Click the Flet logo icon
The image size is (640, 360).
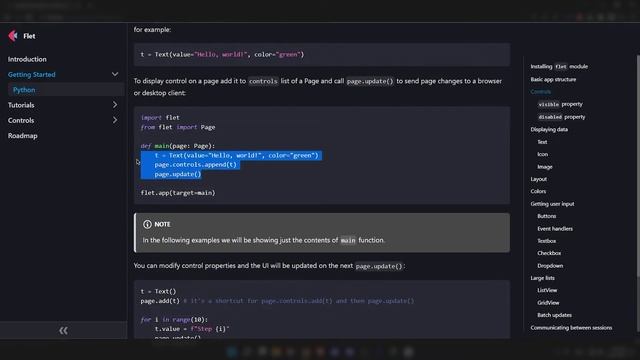pos(13,36)
